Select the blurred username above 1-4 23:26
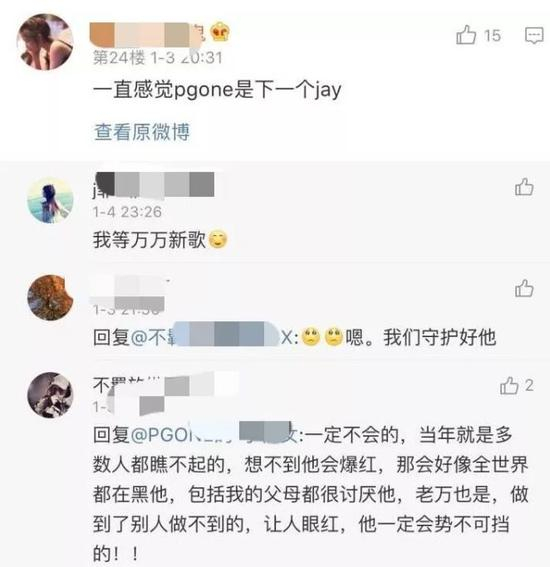The image size is (550, 567). pos(154,185)
